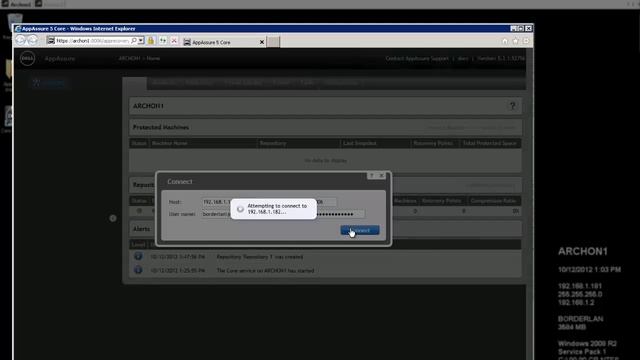Click the Protected Machines section title
Viewport: 640px width, 360px height.
point(161,127)
